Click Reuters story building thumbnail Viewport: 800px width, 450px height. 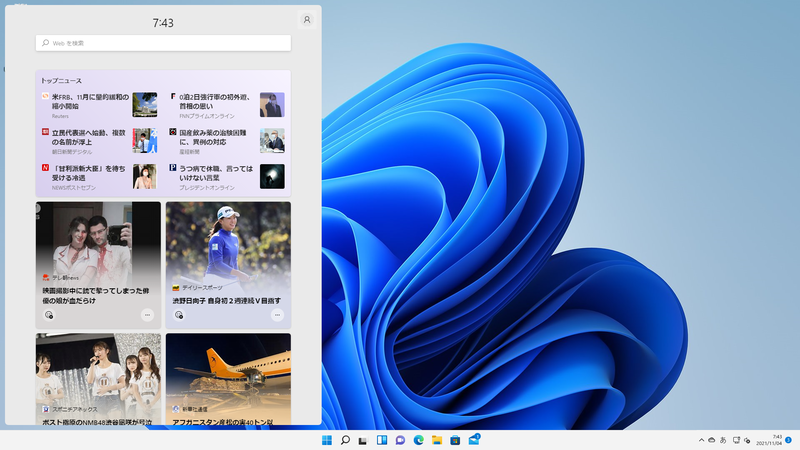[x=145, y=105]
